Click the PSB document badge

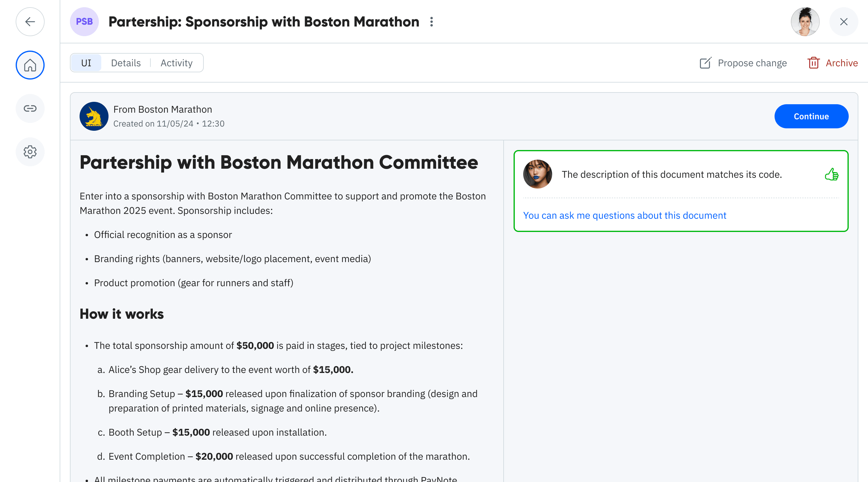84,22
